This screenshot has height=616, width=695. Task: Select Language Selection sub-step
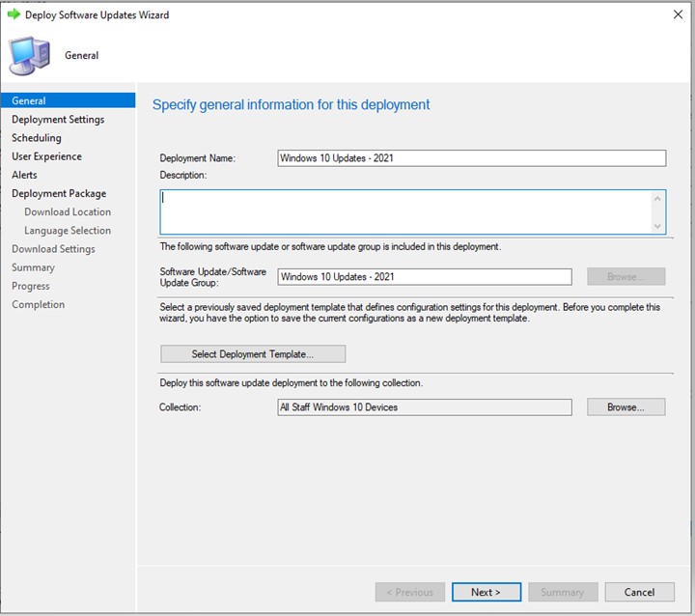pos(68,231)
